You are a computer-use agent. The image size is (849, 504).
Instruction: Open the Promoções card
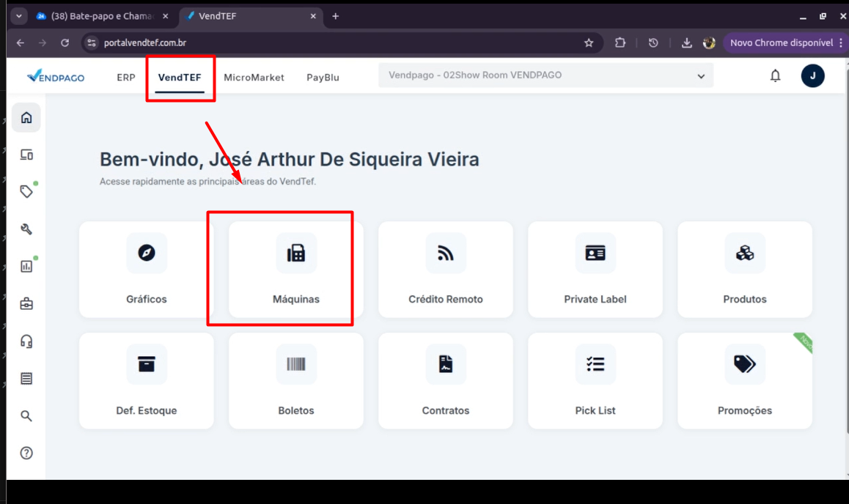pyautogui.click(x=744, y=381)
